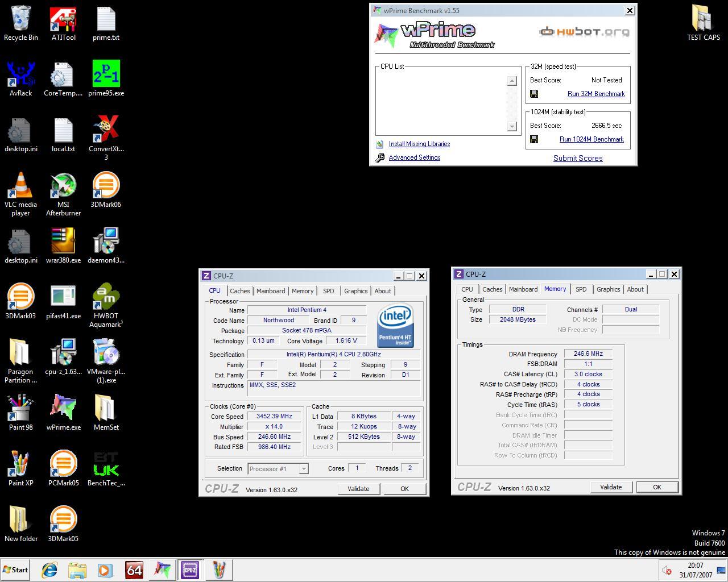
Task: Open the ATITool desktop shortcut
Action: pos(63,24)
